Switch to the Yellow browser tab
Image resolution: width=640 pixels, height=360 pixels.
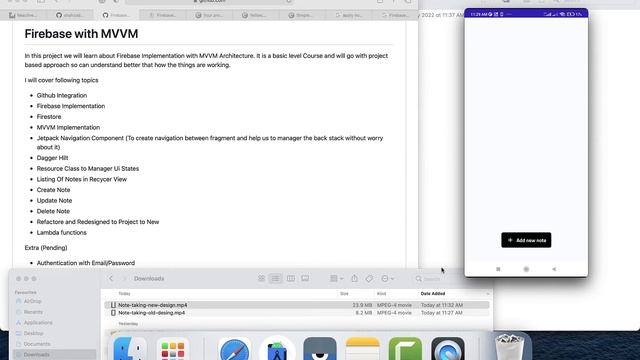tap(256, 15)
